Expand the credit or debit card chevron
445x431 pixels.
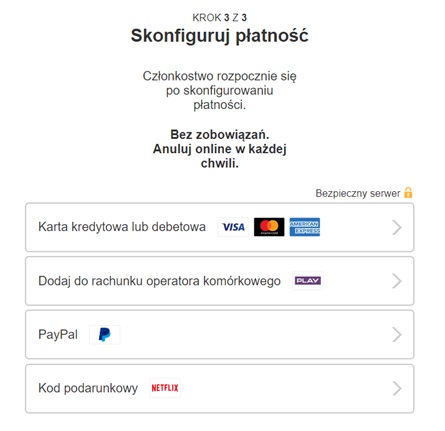point(396,227)
